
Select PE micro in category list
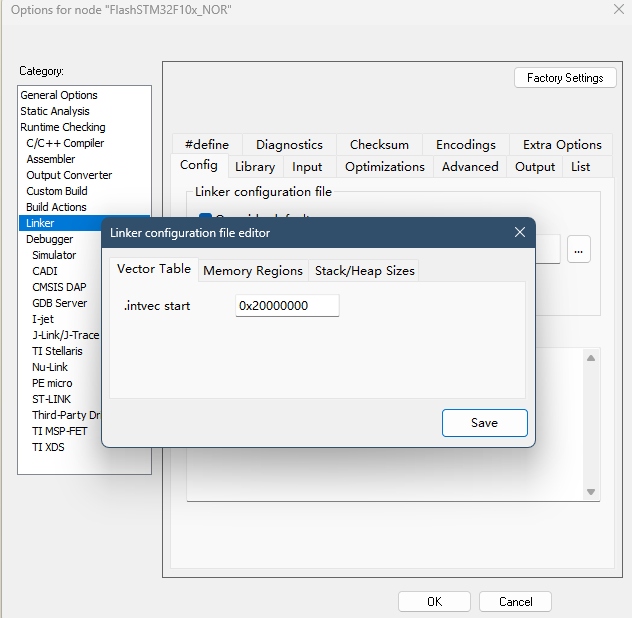pos(52,383)
